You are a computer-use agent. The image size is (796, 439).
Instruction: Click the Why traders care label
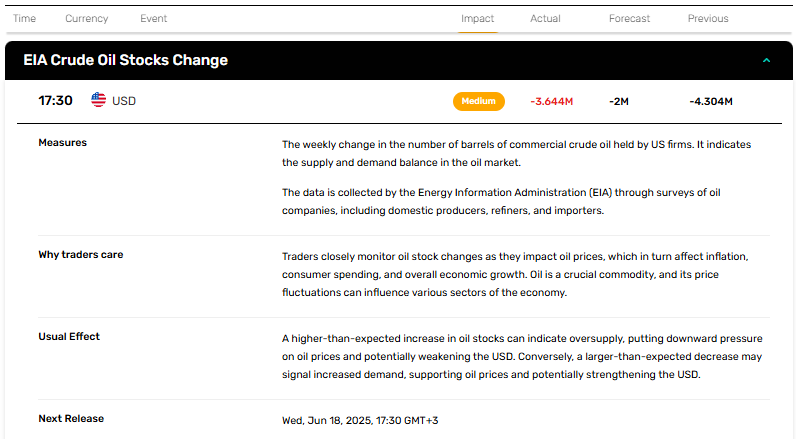pos(81,255)
